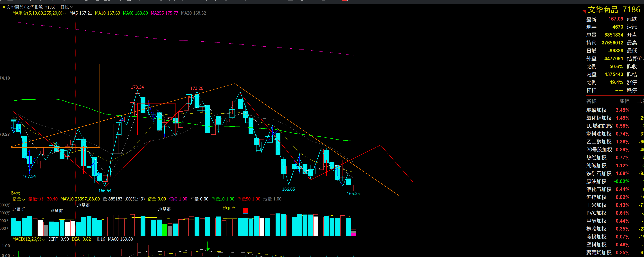Viewport: 644px width, 257px height.
Task: Click the 166.54 low price label
Action: [x=105, y=191]
